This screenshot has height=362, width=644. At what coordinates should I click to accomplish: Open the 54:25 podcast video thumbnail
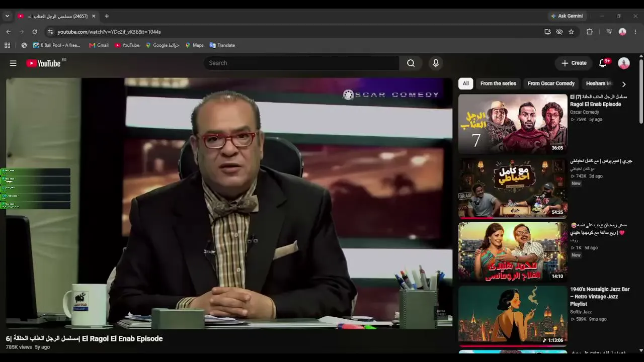pos(513,188)
